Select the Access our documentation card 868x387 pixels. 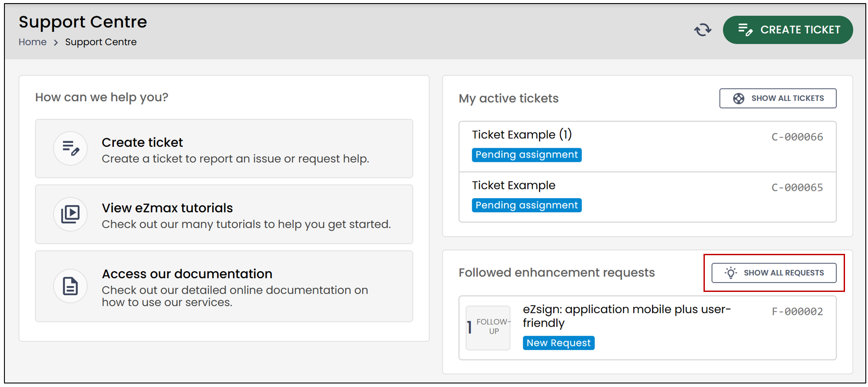(224, 286)
